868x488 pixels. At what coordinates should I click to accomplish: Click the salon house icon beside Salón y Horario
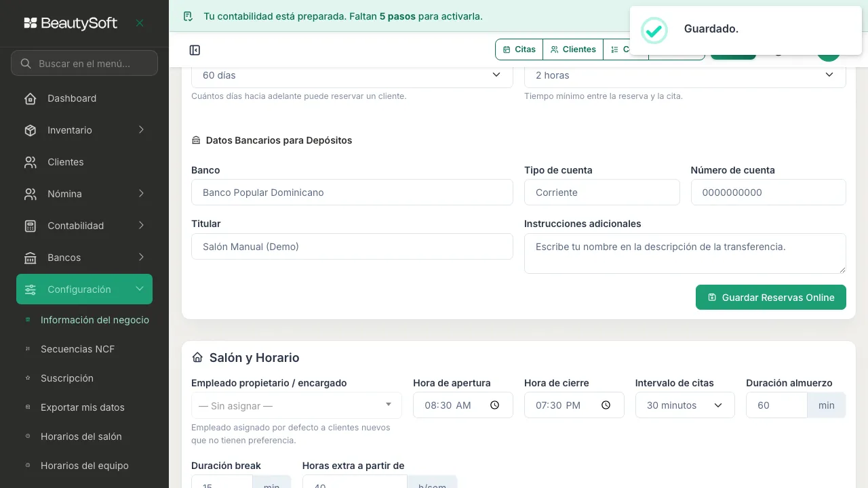click(197, 357)
